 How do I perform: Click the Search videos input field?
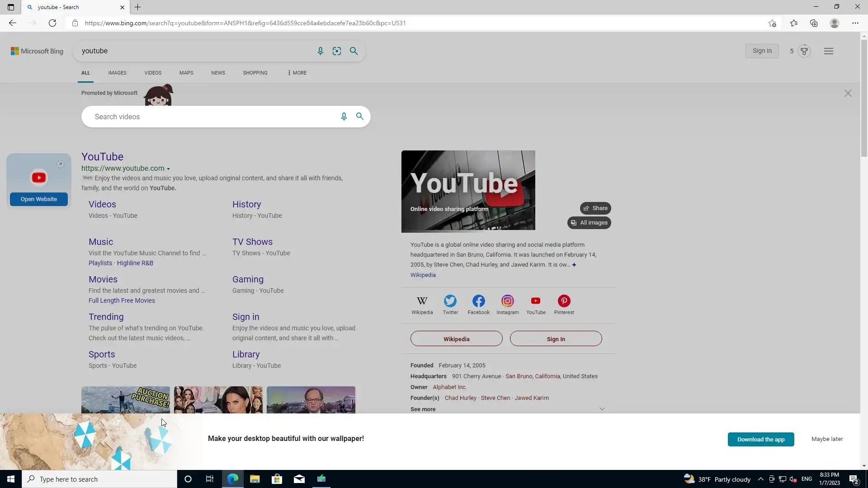click(x=212, y=117)
